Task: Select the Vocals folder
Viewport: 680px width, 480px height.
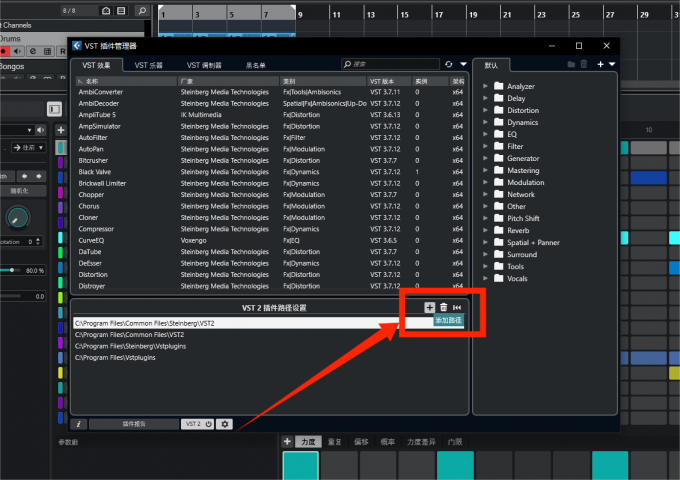Action: tap(511, 278)
